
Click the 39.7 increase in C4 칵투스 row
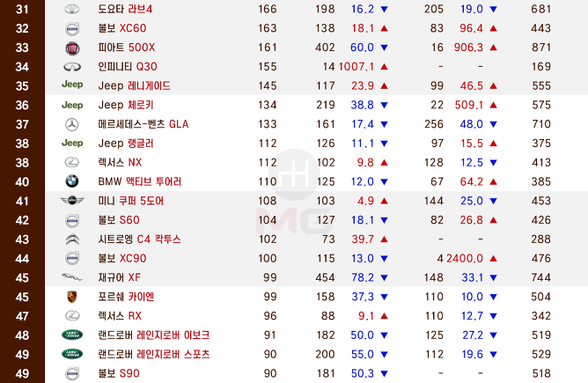coord(363,239)
